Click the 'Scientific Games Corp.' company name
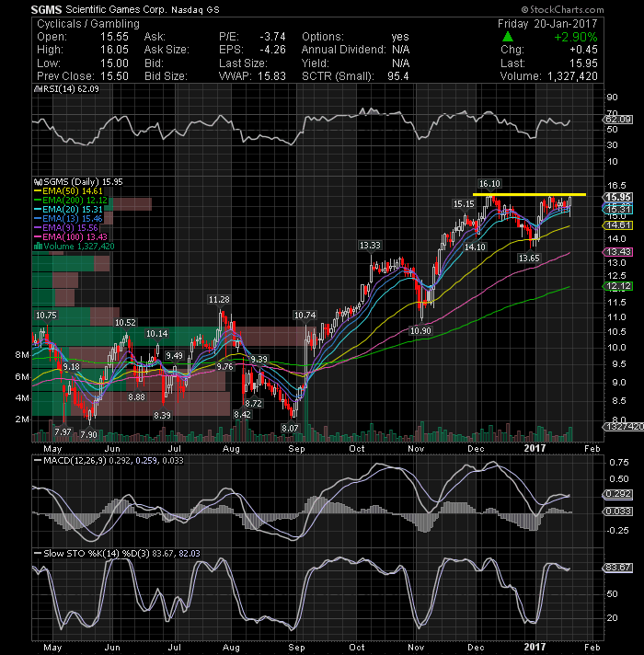 tap(116, 9)
